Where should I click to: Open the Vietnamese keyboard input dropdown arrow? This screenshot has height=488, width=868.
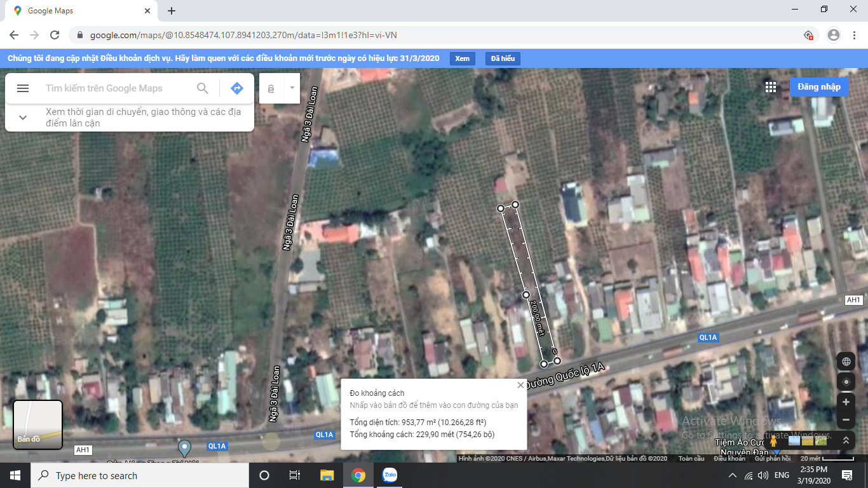click(292, 88)
